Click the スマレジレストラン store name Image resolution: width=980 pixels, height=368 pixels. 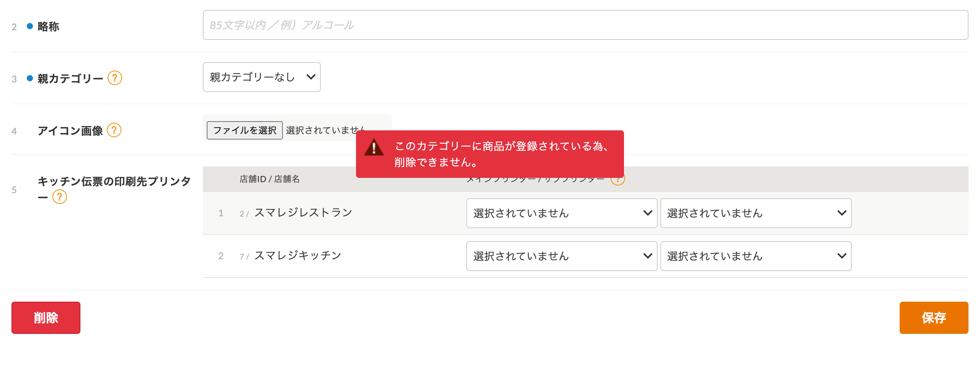point(303,212)
